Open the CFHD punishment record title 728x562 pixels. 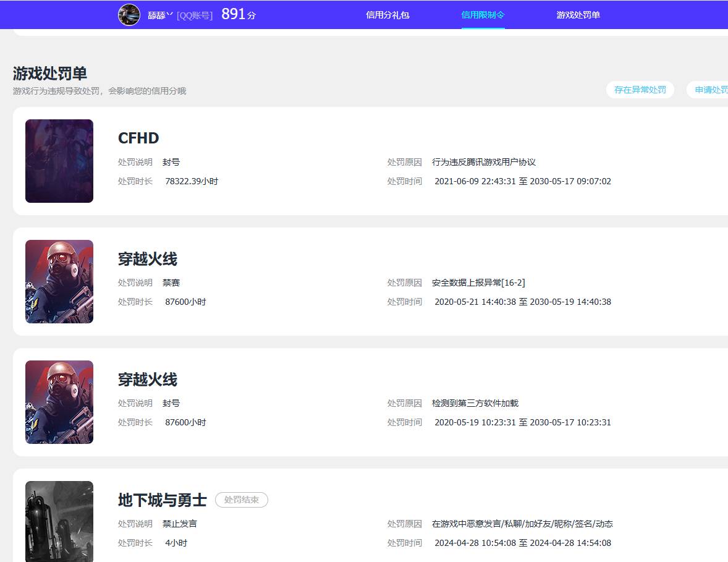click(x=138, y=138)
